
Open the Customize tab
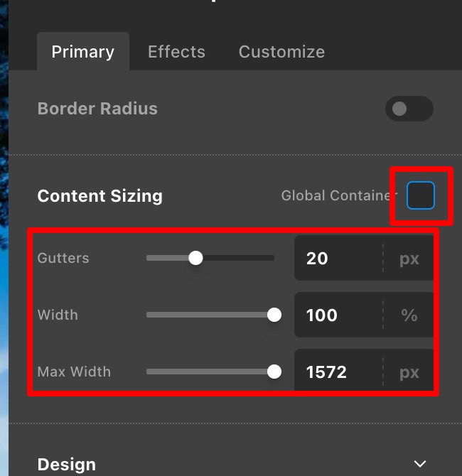281,52
